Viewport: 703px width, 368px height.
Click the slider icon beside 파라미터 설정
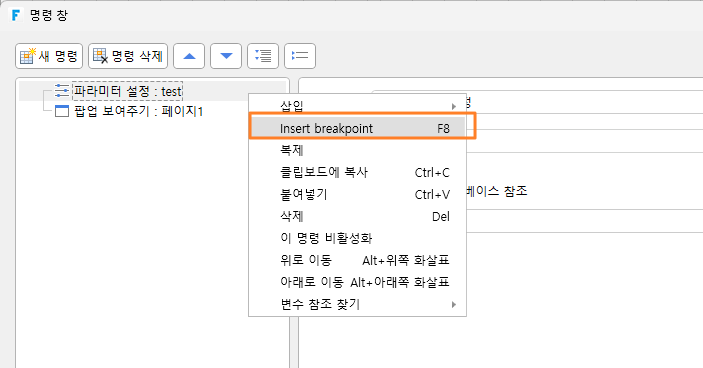point(62,91)
